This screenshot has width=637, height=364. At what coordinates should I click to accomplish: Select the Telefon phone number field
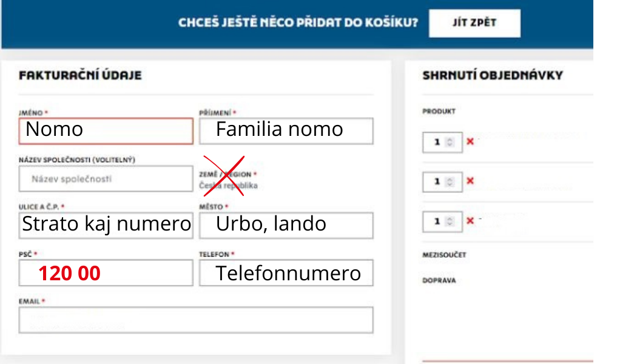(286, 274)
